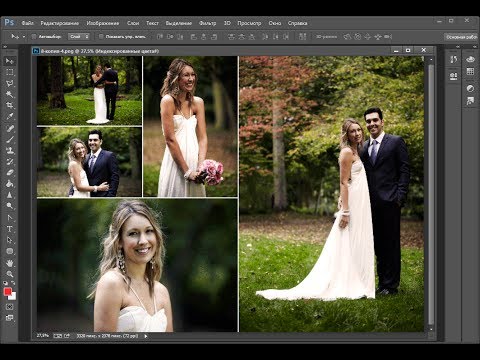Click the Auto-Align Layers icon in options bar
The width and height of the screenshot is (480, 360).
coord(302,37)
